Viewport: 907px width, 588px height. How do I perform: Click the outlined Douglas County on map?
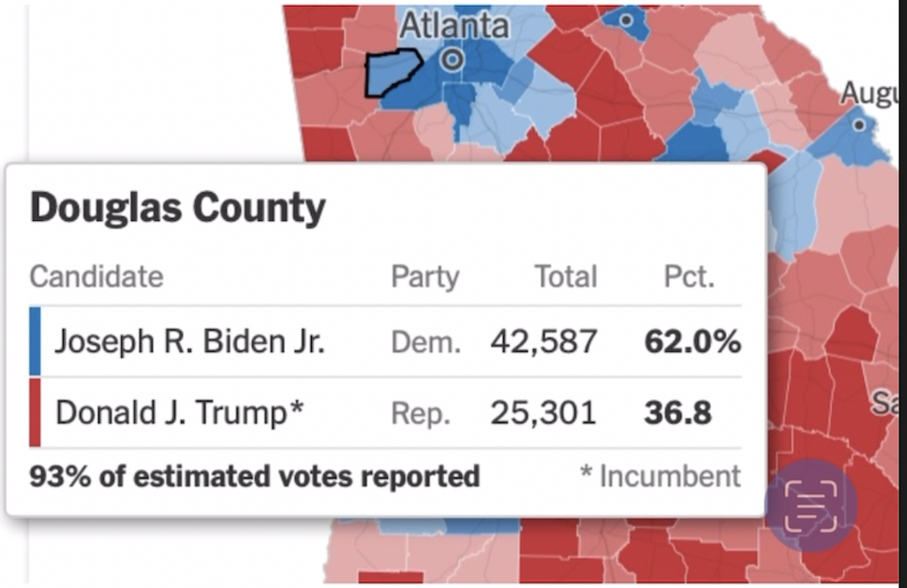(393, 73)
